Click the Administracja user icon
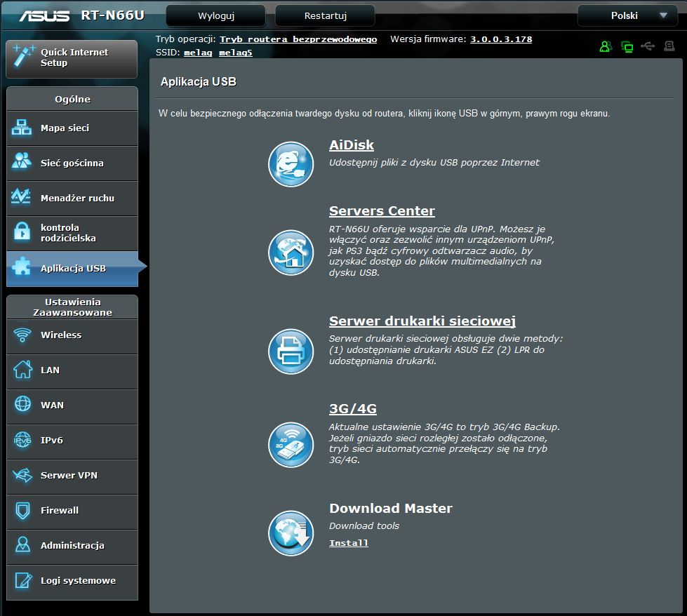The width and height of the screenshot is (687, 616). click(22, 544)
